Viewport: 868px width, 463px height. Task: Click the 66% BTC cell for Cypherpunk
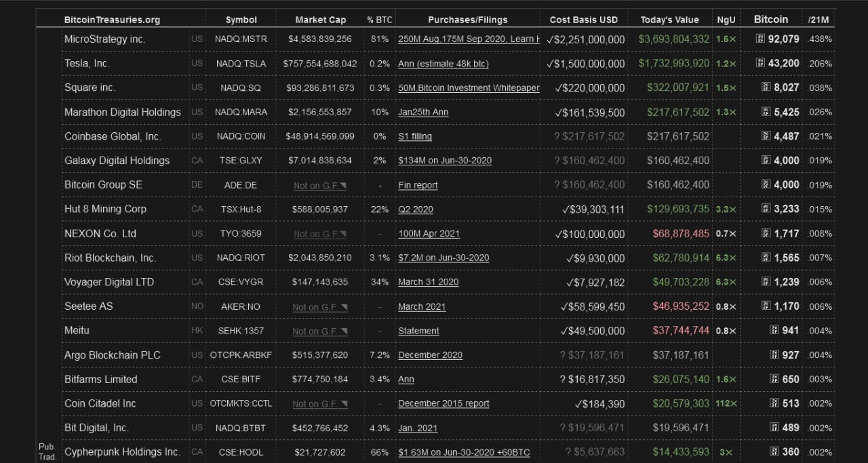coord(380,452)
